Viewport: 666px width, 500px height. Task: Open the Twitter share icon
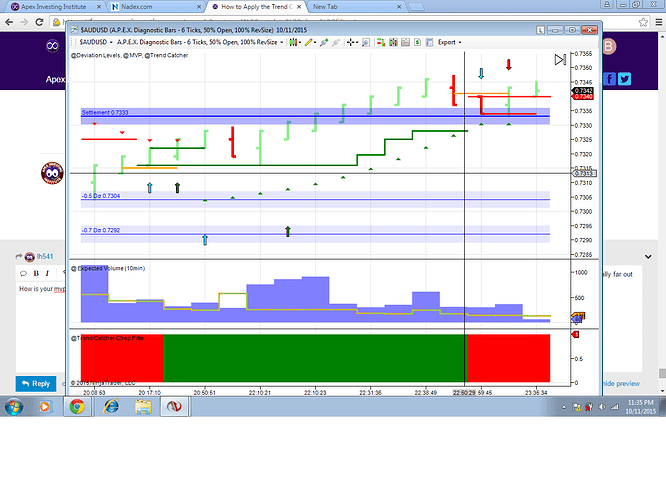coord(624,79)
